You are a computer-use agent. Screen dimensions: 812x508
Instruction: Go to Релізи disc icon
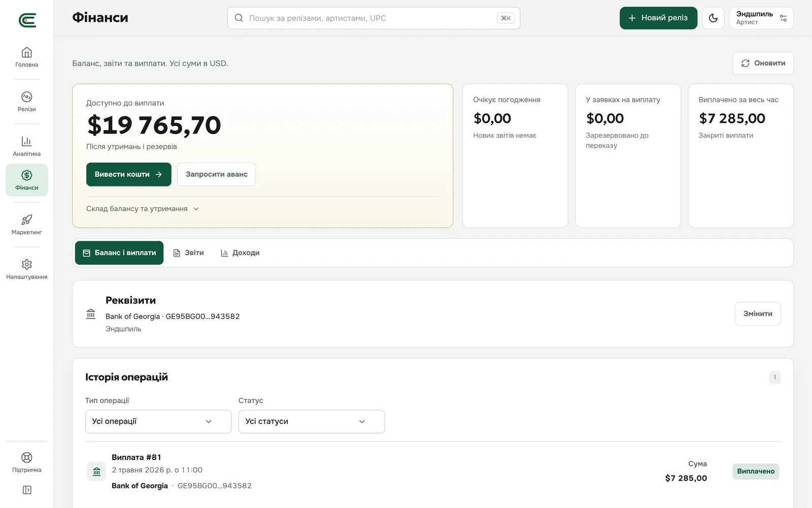(27, 97)
